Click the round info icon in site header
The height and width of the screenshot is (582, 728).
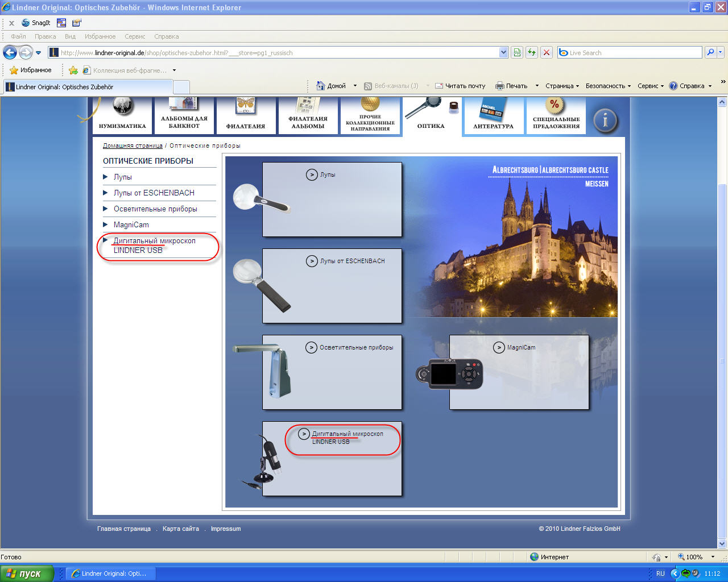[605, 120]
